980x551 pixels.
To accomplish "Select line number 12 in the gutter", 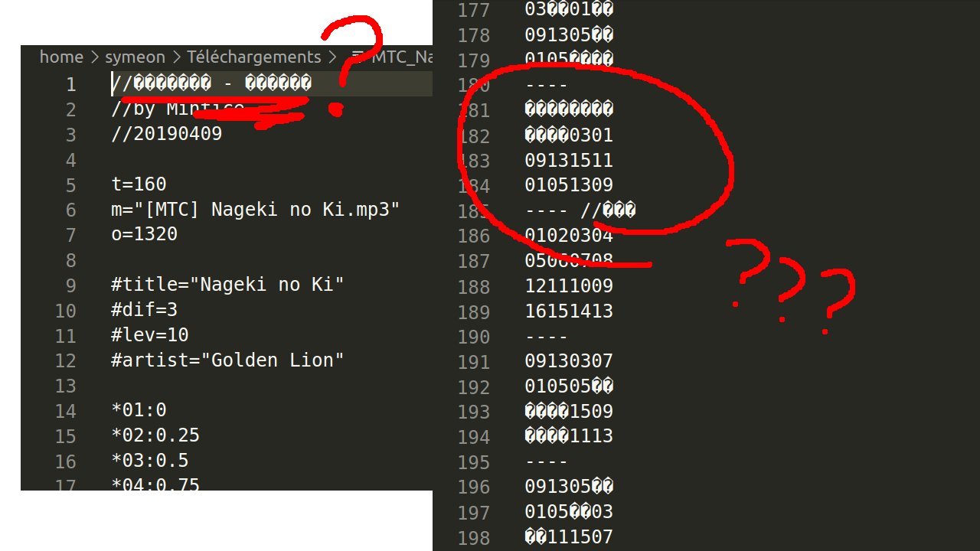I will 66,360.
